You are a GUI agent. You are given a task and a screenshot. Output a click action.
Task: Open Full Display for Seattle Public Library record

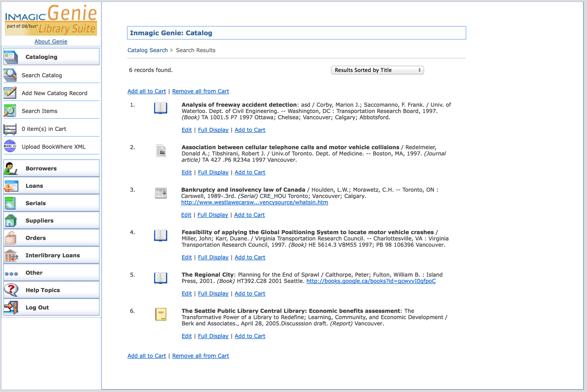213,336
